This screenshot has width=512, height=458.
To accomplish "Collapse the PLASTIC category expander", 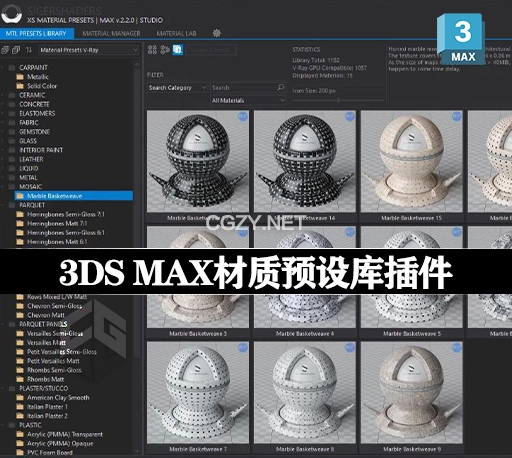I will click(x=3, y=425).
